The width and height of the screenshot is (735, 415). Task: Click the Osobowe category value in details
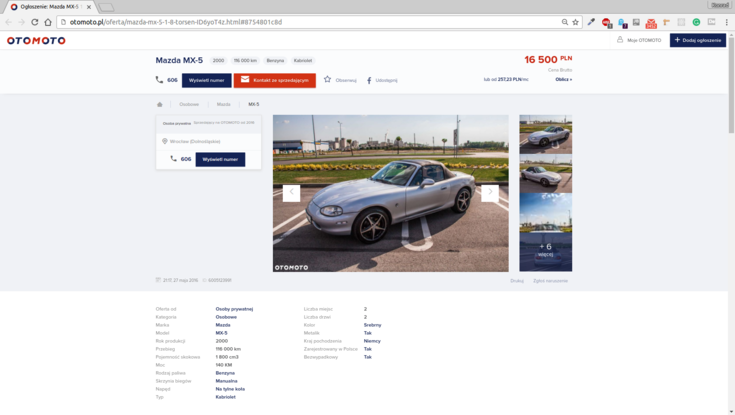pyautogui.click(x=226, y=317)
